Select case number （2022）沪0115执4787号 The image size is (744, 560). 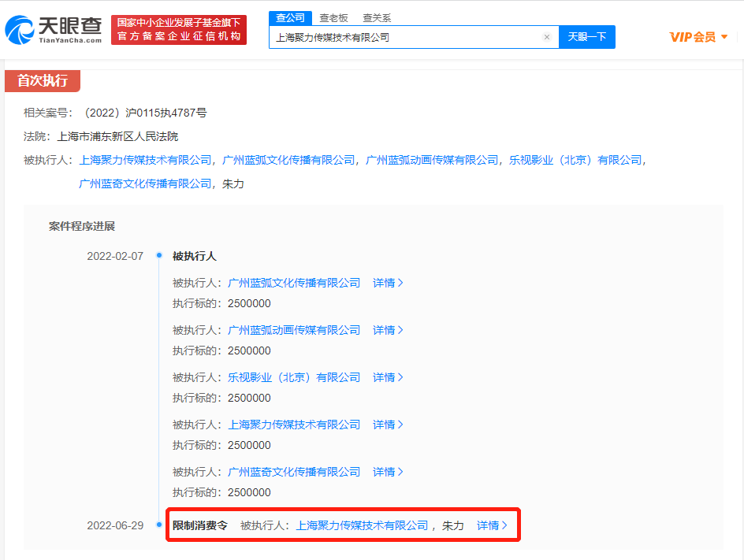(146, 113)
